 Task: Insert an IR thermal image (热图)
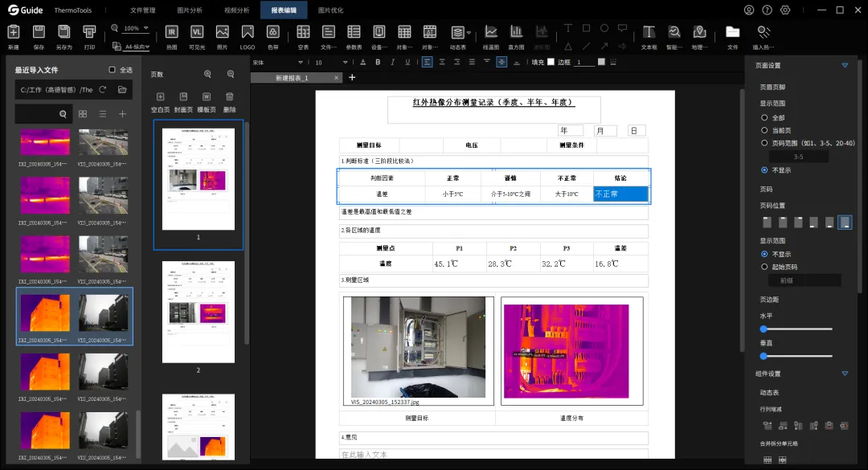(x=172, y=37)
